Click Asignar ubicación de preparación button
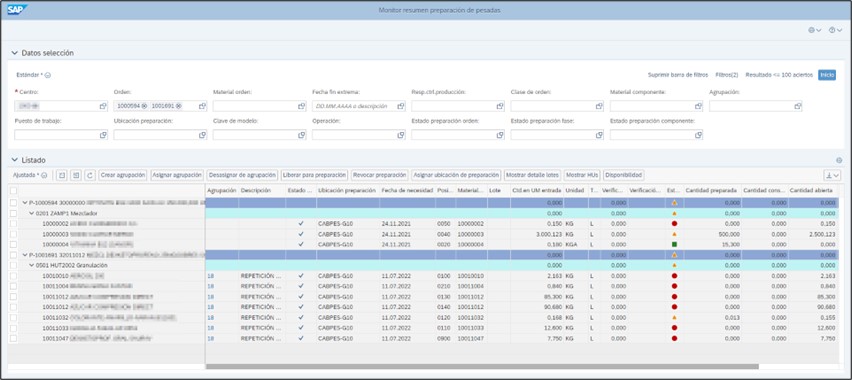 (x=456, y=175)
